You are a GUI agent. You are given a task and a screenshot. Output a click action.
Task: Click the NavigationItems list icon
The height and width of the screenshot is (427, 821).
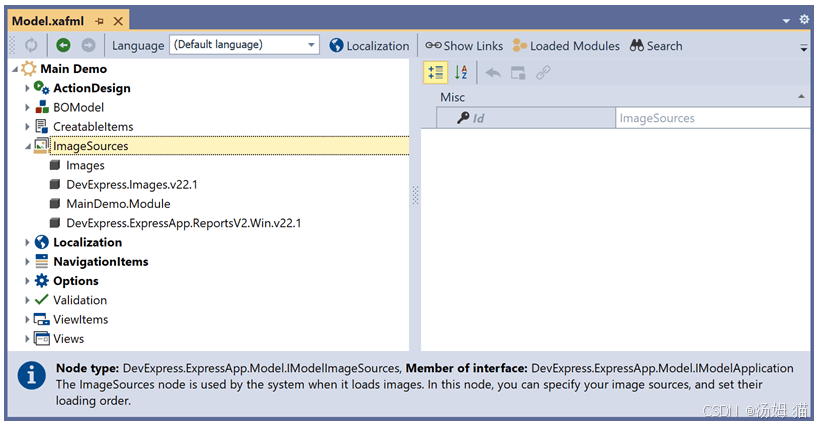click(41, 261)
